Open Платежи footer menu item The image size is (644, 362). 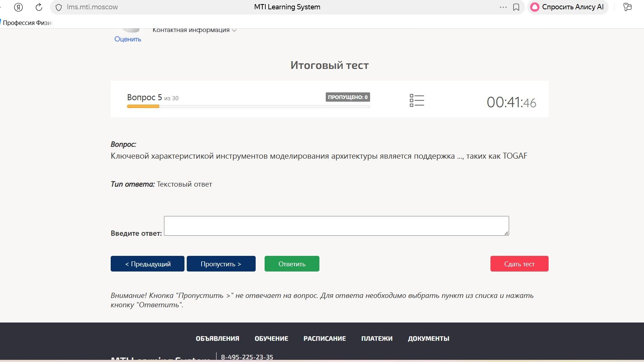click(x=377, y=339)
